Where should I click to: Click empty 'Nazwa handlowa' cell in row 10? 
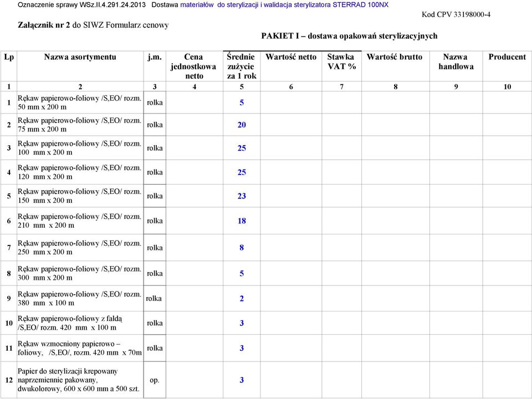pos(456,323)
